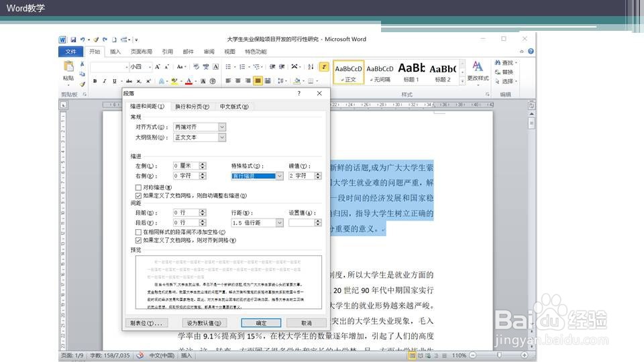Open 对齐方式 alignment dropdown
Viewport: 644px width, 362px height.
[x=222, y=127]
